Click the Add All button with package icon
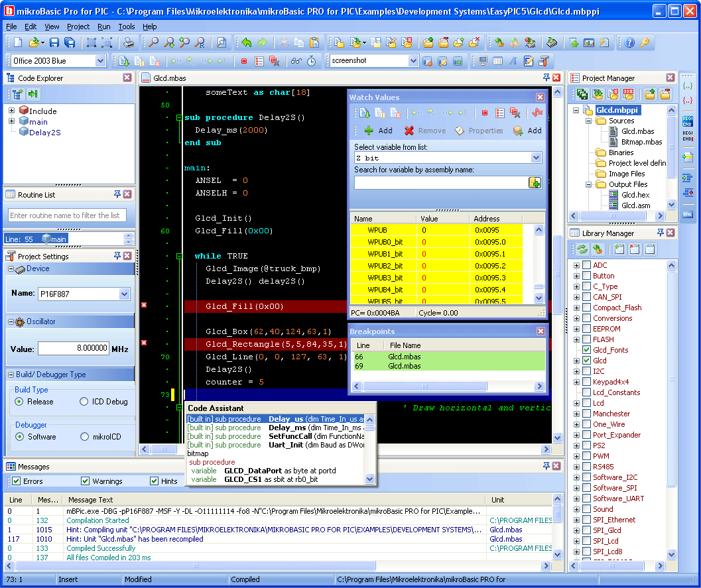701x588 pixels. coord(527,131)
